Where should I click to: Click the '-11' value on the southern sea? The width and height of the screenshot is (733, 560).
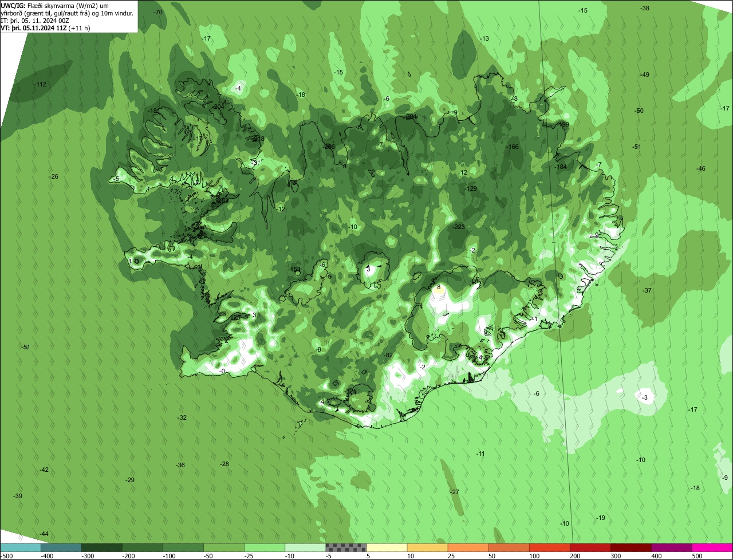[480, 453]
